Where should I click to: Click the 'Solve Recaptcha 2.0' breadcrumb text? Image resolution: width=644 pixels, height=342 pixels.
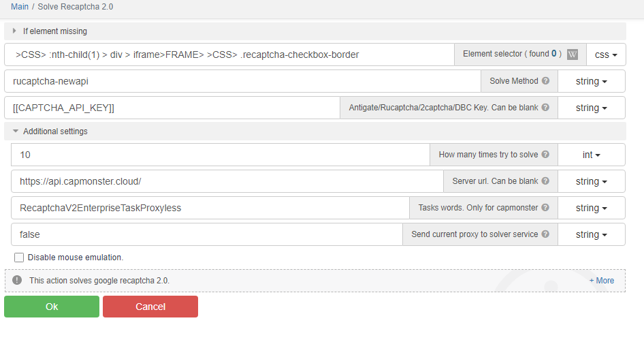pos(76,7)
